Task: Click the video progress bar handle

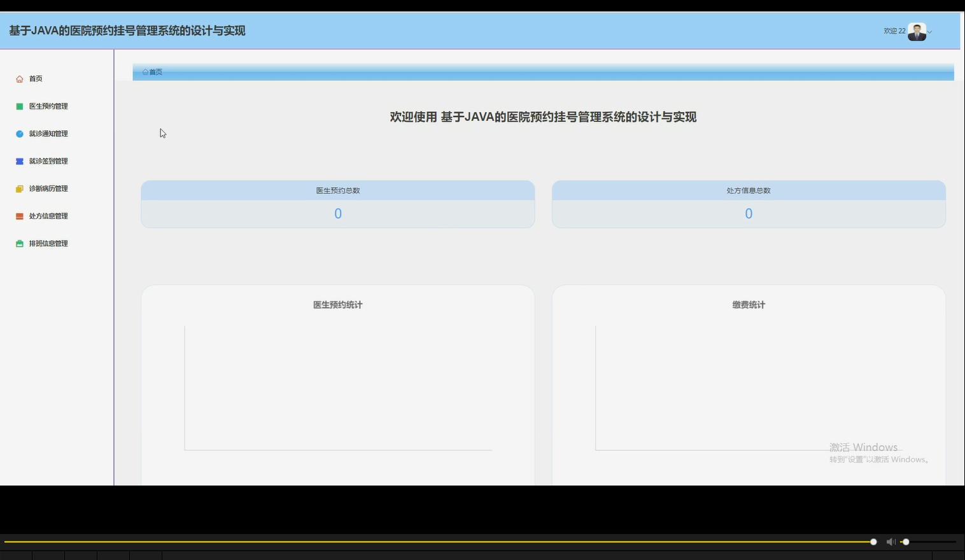Action: 873,542
